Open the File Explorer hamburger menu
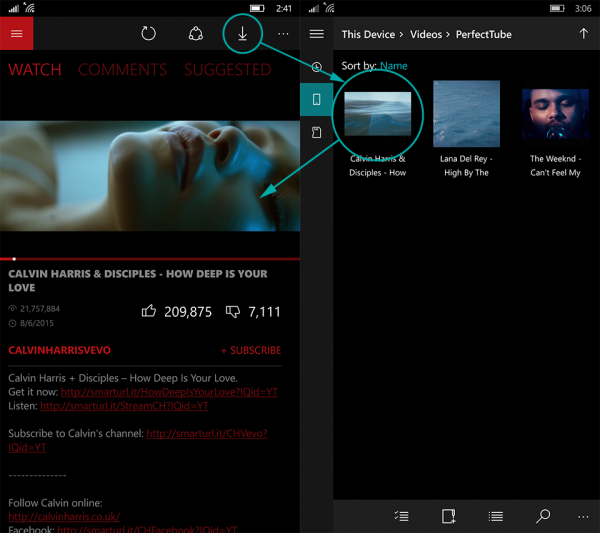Image resolution: width=600 pixels, height=533 pixels. point(317,33)
